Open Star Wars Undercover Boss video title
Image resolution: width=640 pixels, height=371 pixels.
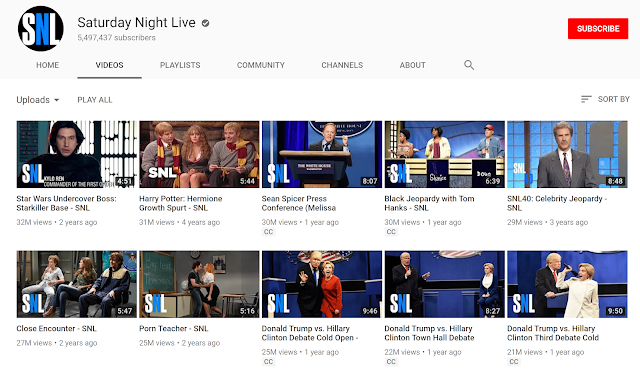pyautogui.click(x=66, y=203)
